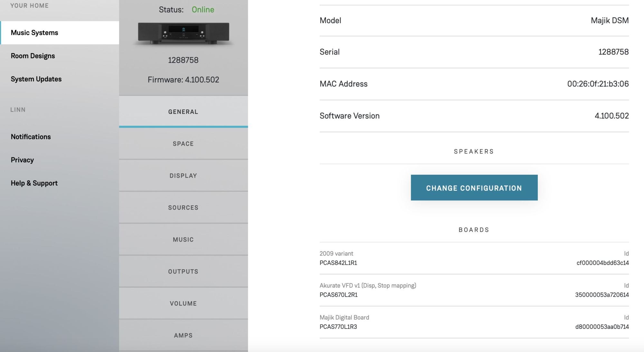The height and width of the screenshot is (352, 644).
Task: Go to Room Designs page
Action: [33, 56]
